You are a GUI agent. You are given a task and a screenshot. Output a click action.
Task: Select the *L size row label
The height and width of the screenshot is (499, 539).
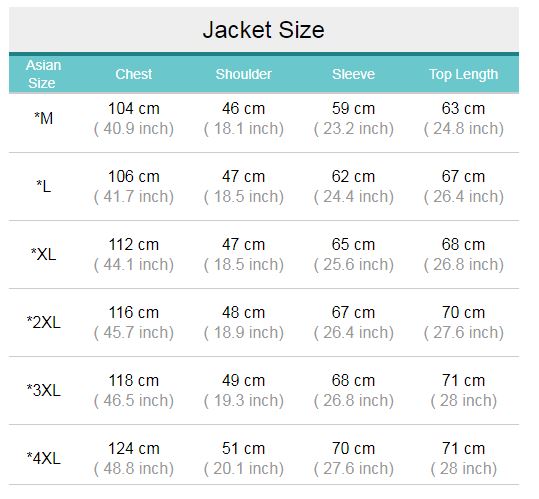click(x=43, y=186)
